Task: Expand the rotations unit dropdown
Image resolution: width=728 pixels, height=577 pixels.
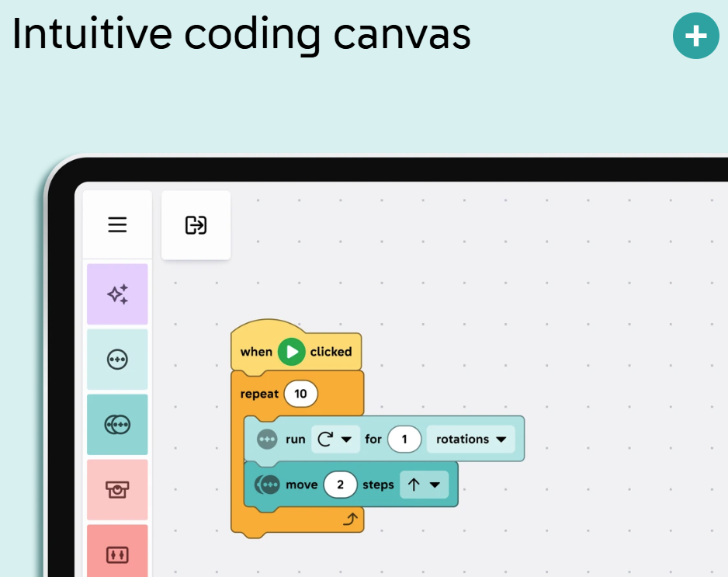Action: tap(471, 439)
